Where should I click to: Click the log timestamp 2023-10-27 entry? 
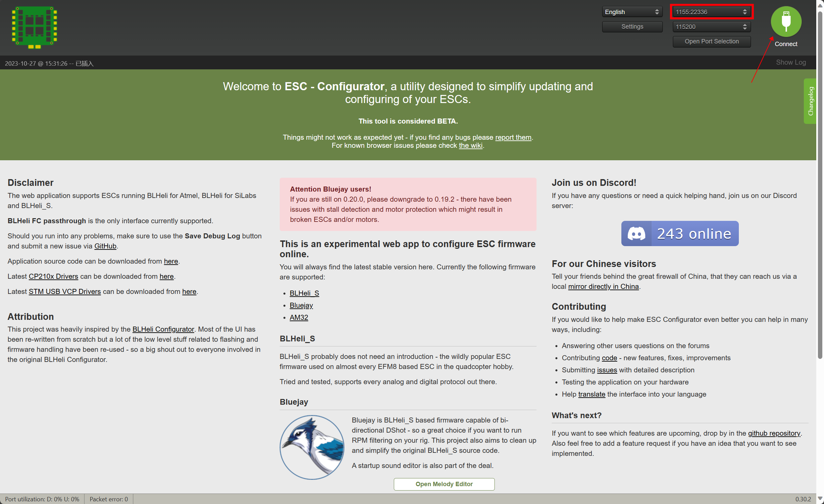(x=49, y=63)
